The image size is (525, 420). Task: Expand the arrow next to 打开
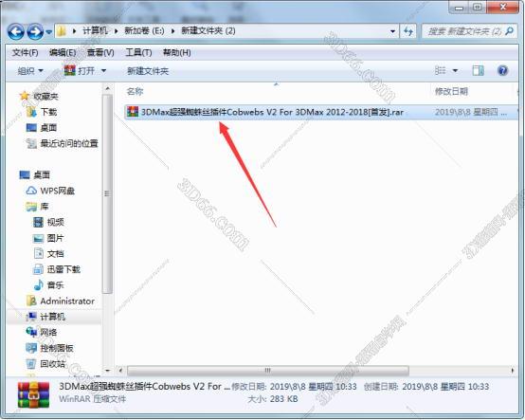point(103,71)
